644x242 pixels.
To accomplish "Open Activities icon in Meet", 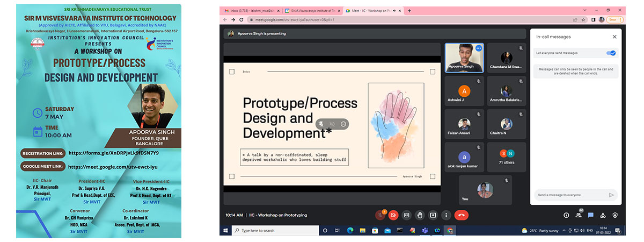I will [603, 215].
